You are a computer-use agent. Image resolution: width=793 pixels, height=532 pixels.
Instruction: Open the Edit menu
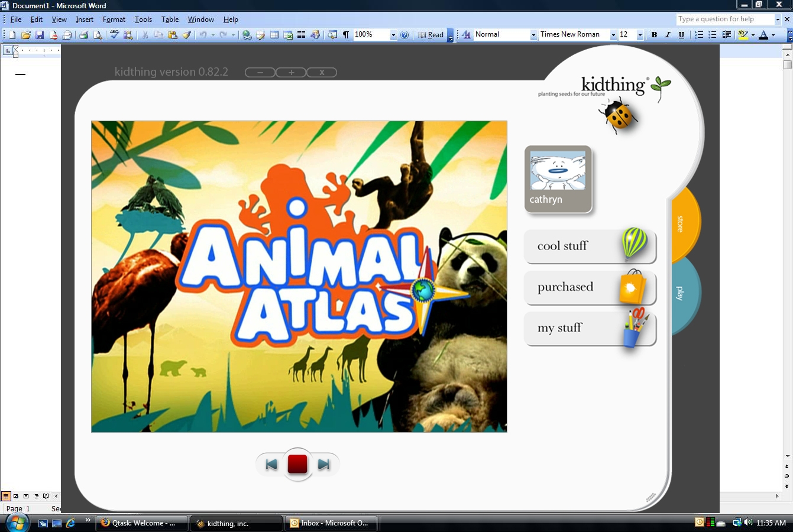coord(37,20)
